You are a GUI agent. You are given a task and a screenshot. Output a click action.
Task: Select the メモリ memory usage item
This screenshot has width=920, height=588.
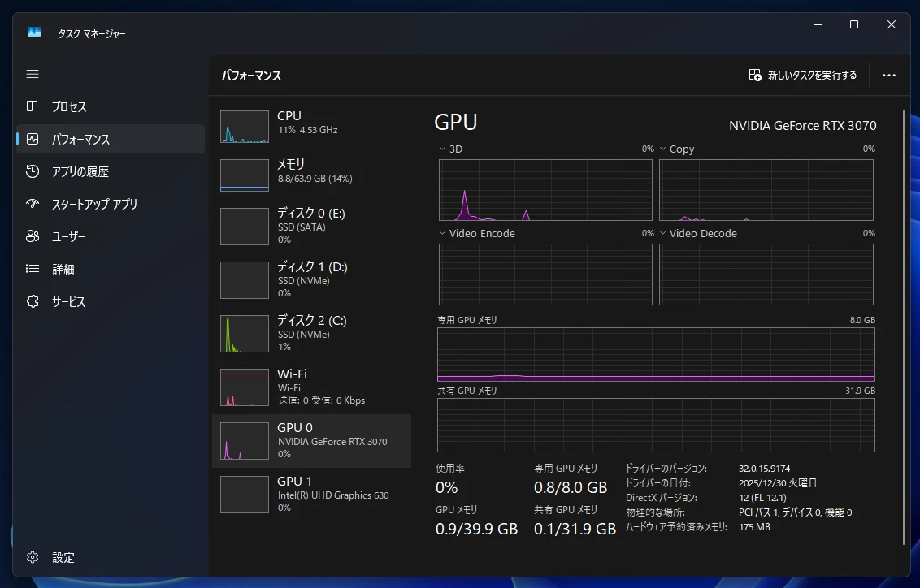click(x=311, y=175)
